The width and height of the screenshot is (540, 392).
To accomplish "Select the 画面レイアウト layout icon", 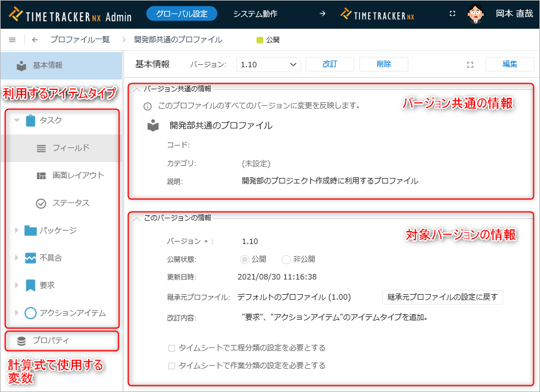I will click(42, 176).
